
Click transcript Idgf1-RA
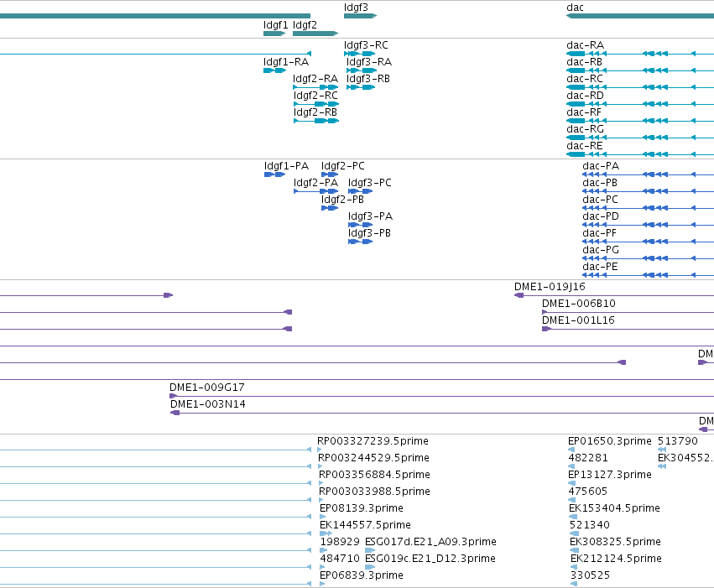286,62
